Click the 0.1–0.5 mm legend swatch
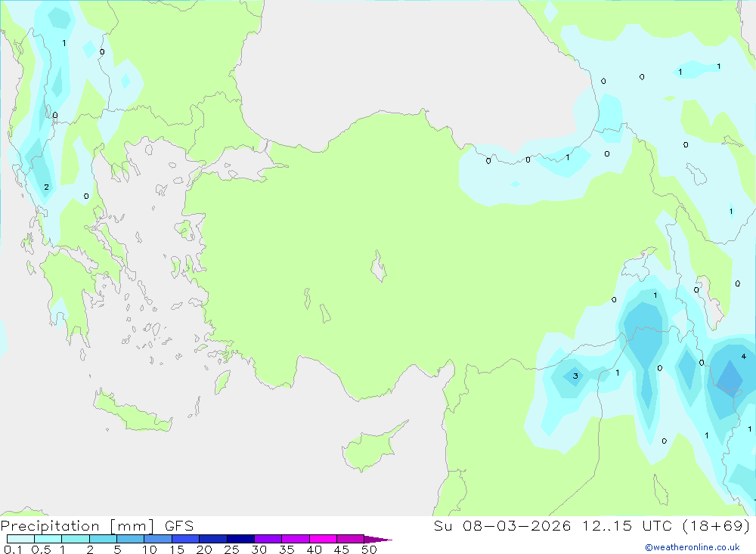The image size is (756, 554). (x=20, y=539)
